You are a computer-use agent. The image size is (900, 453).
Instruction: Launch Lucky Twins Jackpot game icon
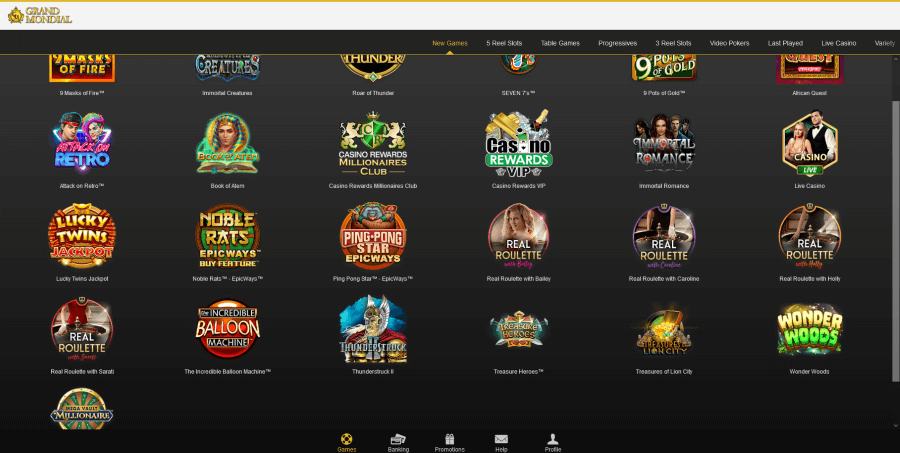coord(82,235)
